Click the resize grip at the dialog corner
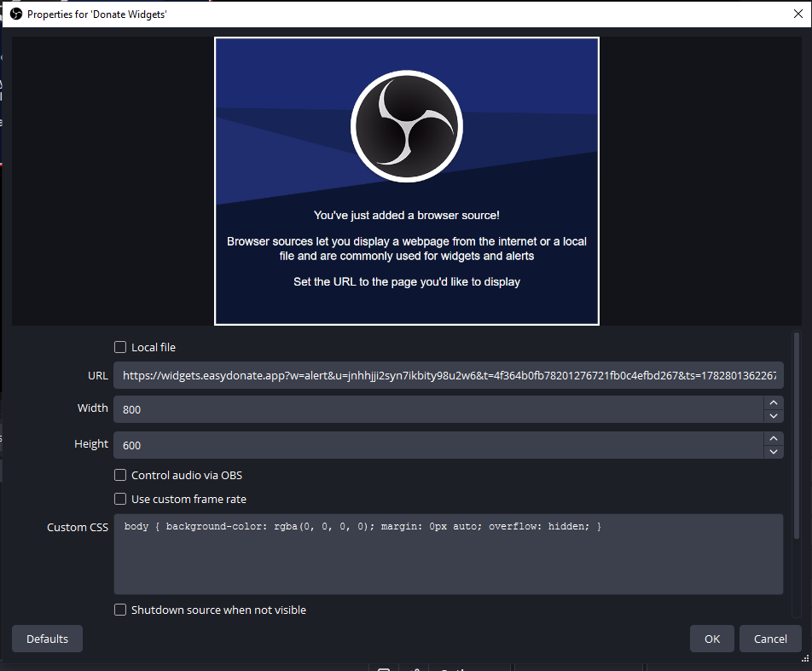812x671 pixels. click(805, 658)
